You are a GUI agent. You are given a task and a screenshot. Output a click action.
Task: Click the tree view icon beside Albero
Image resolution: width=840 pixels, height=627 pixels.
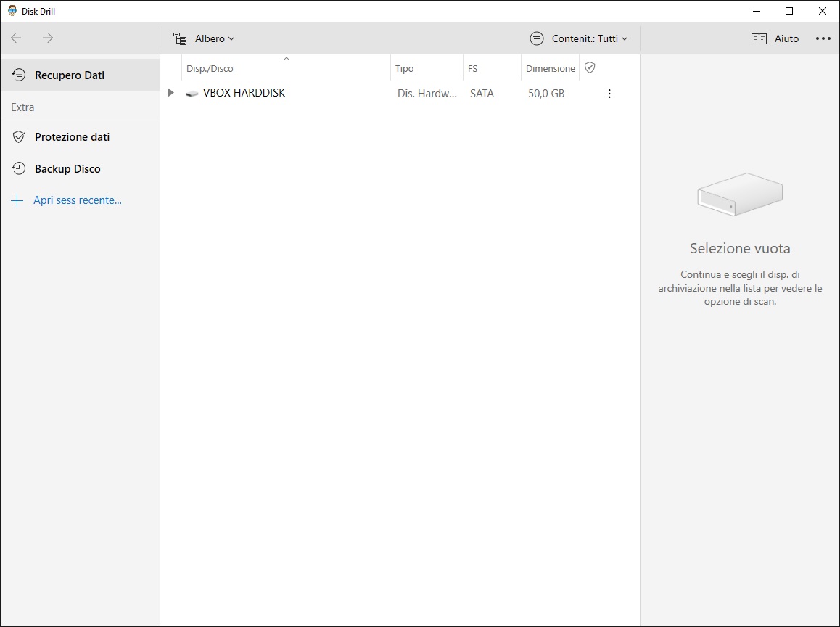coord(180,38)
